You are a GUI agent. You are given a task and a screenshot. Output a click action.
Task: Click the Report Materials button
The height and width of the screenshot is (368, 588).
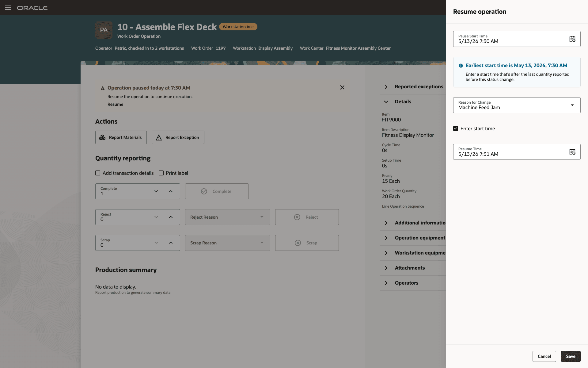(x=121, y=137)
